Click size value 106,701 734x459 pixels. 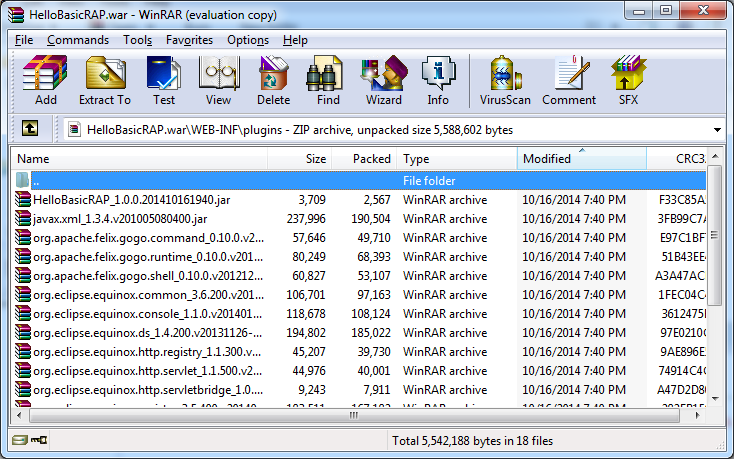pyautogui.click(x=306, y=295)
